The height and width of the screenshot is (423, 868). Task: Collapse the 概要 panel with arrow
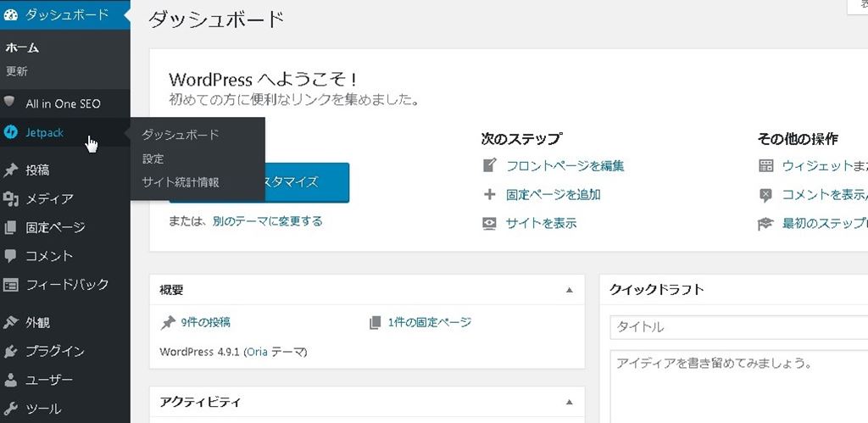[570, 290]
